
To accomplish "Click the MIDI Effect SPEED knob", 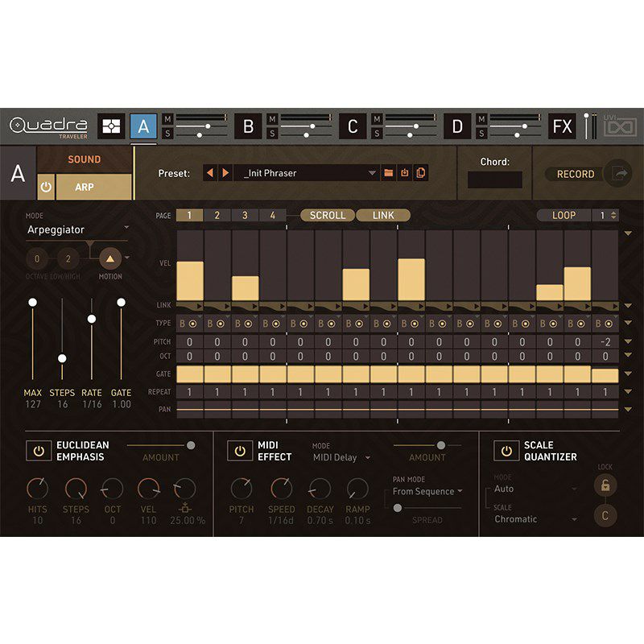I will [x=282, y=489].
